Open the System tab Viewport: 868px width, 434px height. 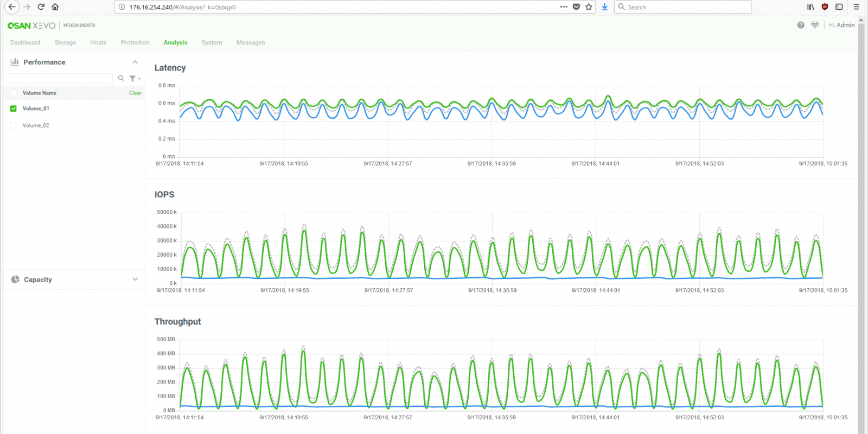(x=212, y=42)
